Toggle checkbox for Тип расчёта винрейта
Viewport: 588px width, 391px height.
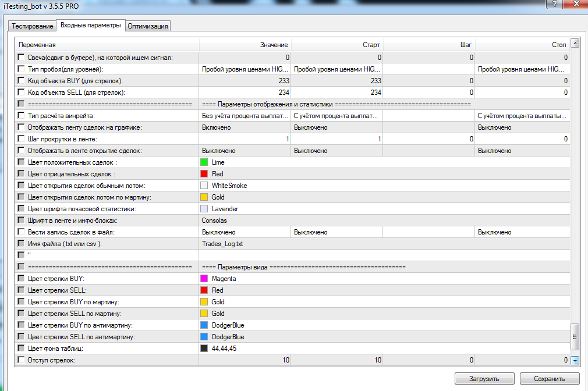pos(22,116)
